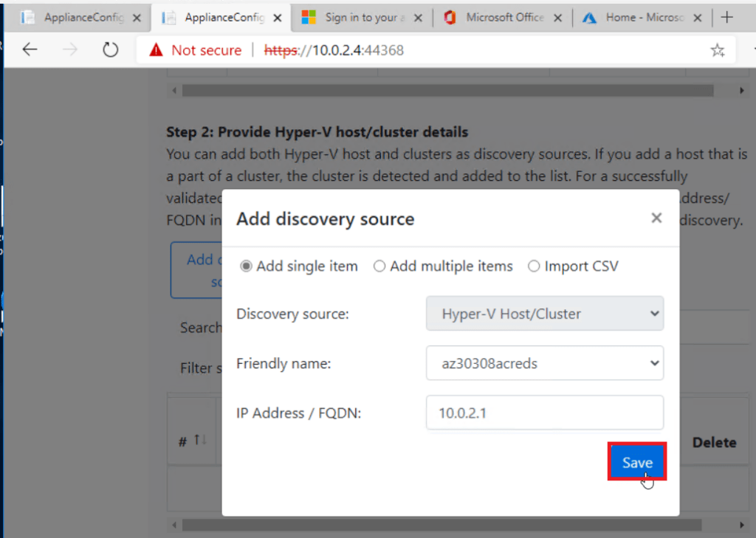Click the browser back arrow
756x538 pixels.
30,49
